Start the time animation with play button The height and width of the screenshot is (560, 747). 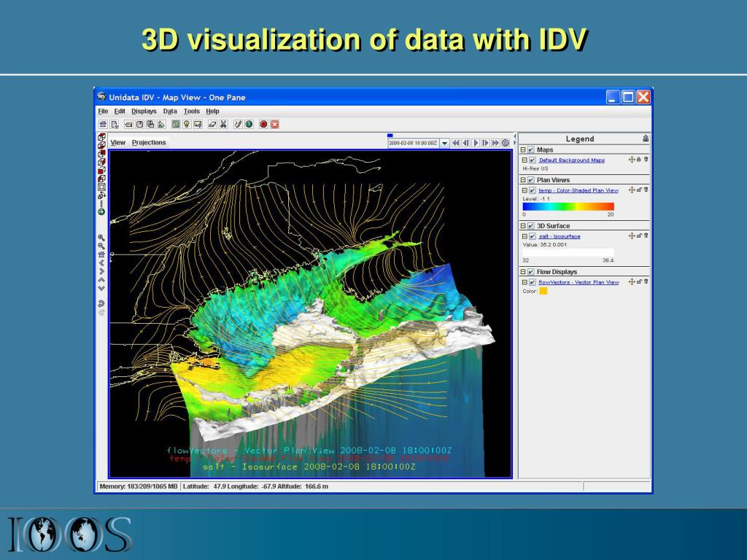coord(476,143)
